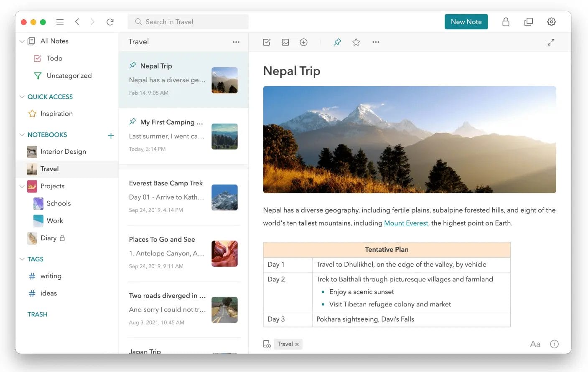Screen dimensions: 588x372
Task: Open Settings via the gear icon
Action: pos(551,22)
